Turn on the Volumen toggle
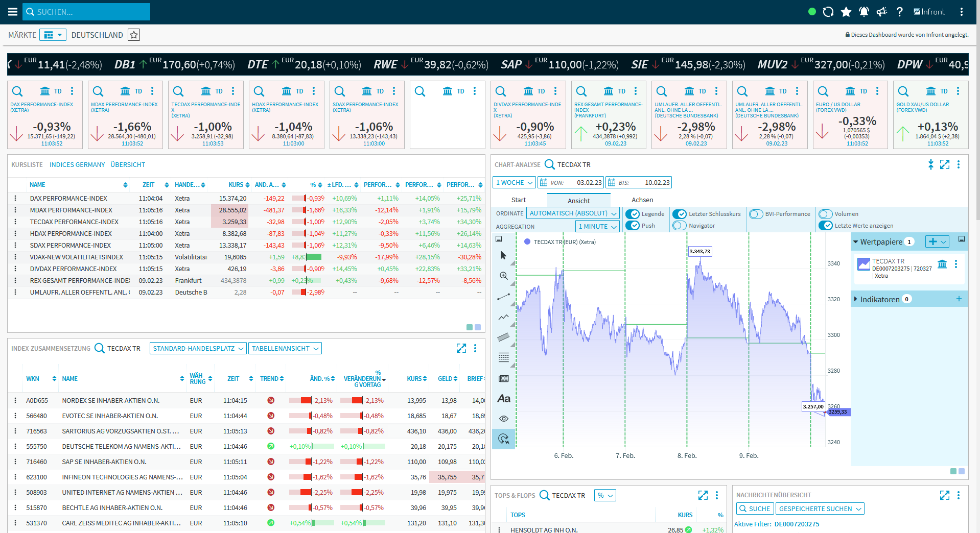 tap(825, 214)
